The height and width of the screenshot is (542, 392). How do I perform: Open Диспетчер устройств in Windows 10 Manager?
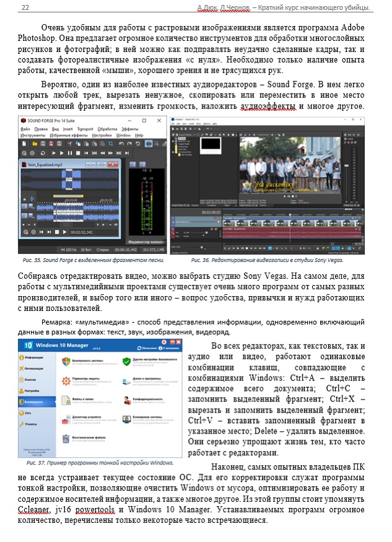click(x=68, y=419)
